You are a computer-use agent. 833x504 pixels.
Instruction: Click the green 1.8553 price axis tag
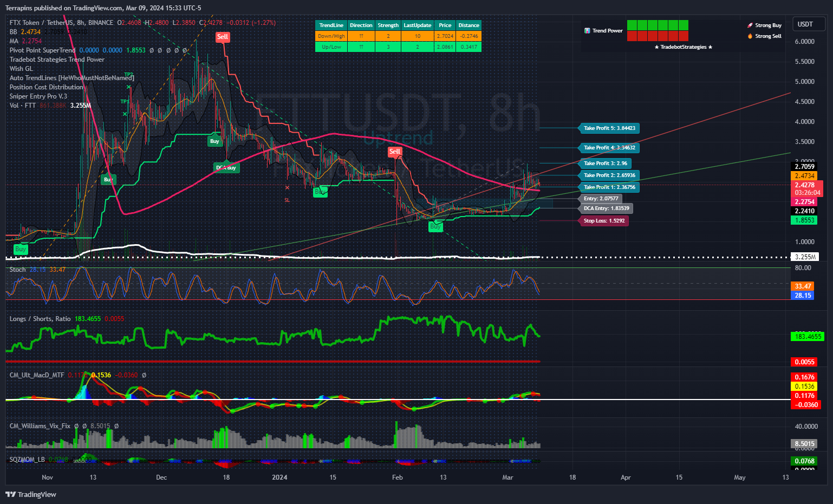coord(805,220)
